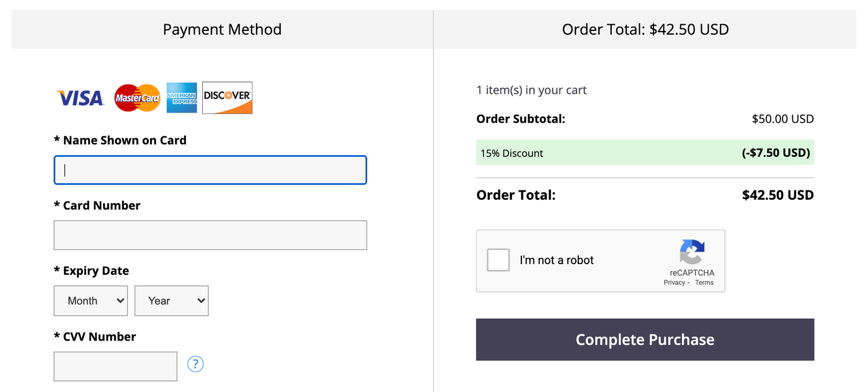The image size is (868, 392).
Task: Click the CVV Number input box
Action: 115,367
